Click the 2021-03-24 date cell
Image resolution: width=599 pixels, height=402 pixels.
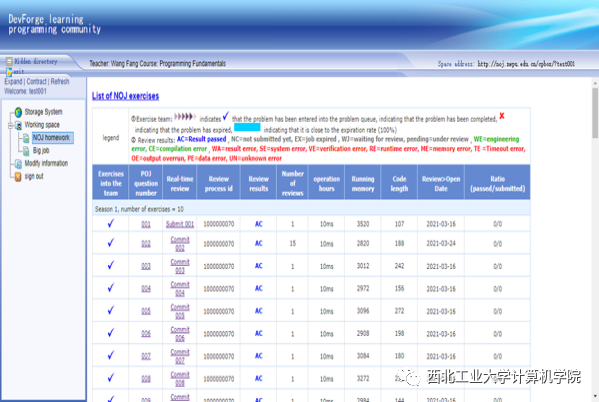pos(441,243)
